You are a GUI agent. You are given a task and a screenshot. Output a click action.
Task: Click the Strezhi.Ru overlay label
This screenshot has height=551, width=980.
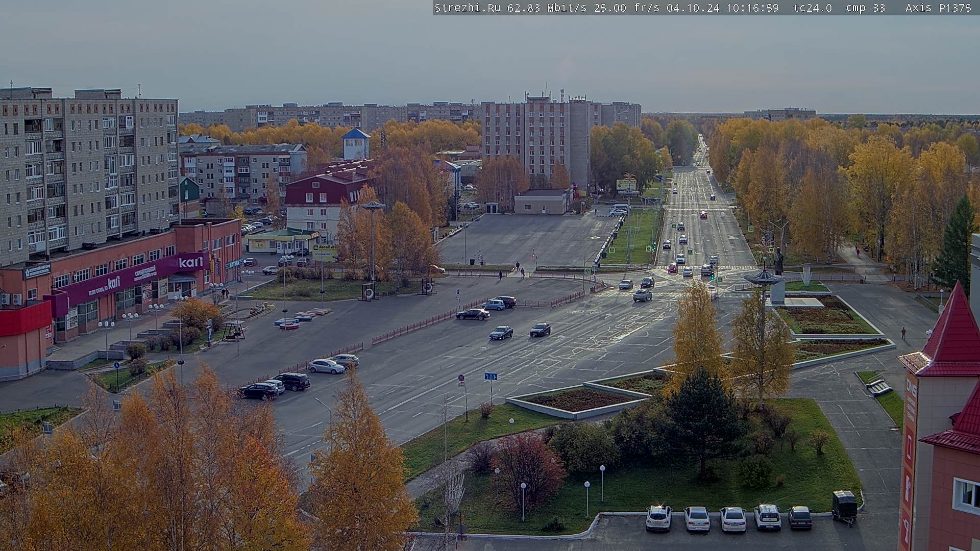467,8
